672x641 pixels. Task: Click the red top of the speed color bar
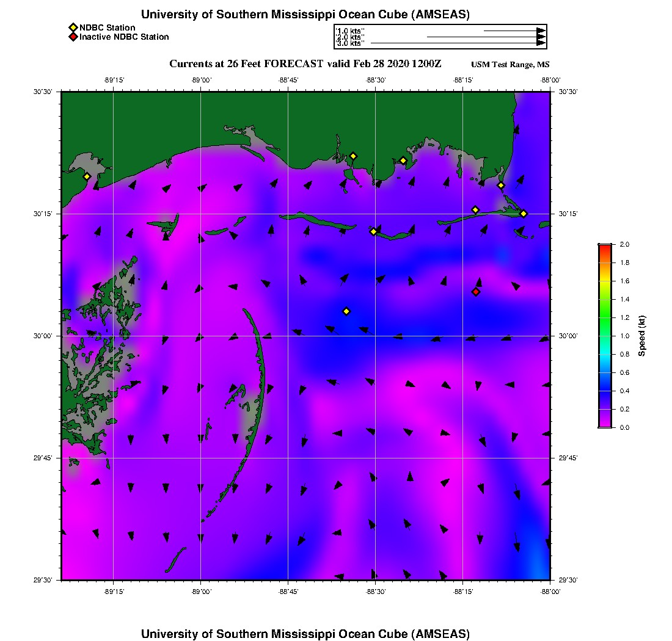tap(605, 247)
